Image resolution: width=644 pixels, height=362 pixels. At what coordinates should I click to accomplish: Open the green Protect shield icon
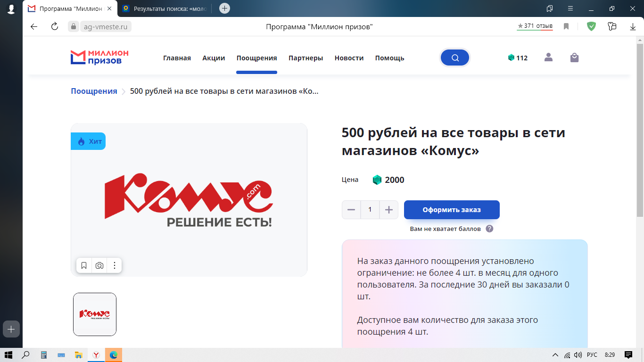click(x=591, y=26)
